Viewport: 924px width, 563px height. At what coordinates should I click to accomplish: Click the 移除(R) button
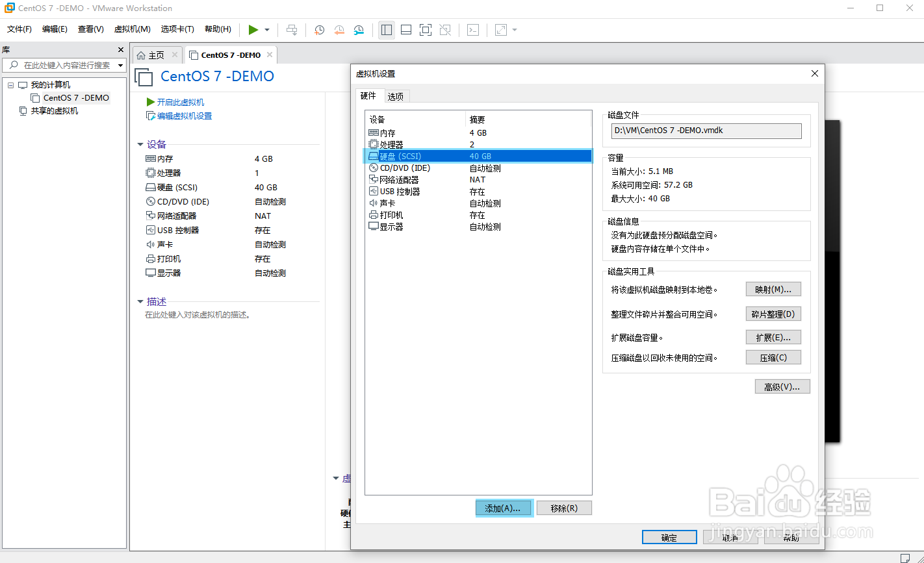[x=563, y=508]
